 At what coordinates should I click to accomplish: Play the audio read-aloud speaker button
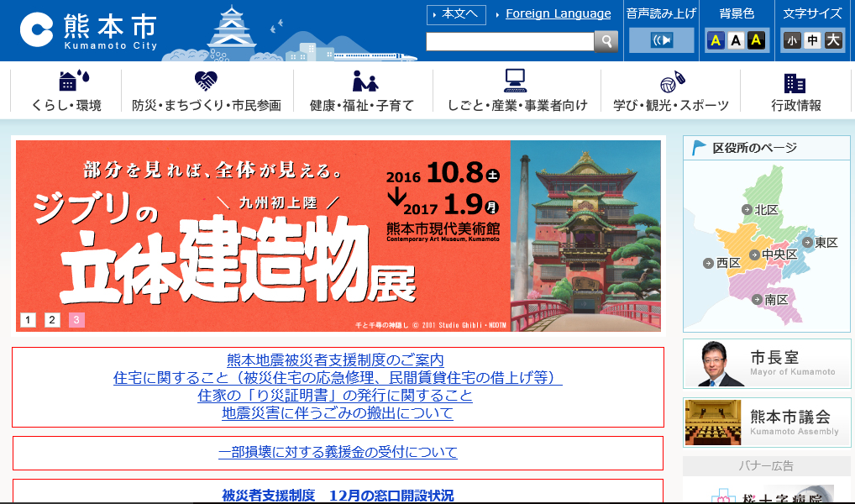click(662, 40)
